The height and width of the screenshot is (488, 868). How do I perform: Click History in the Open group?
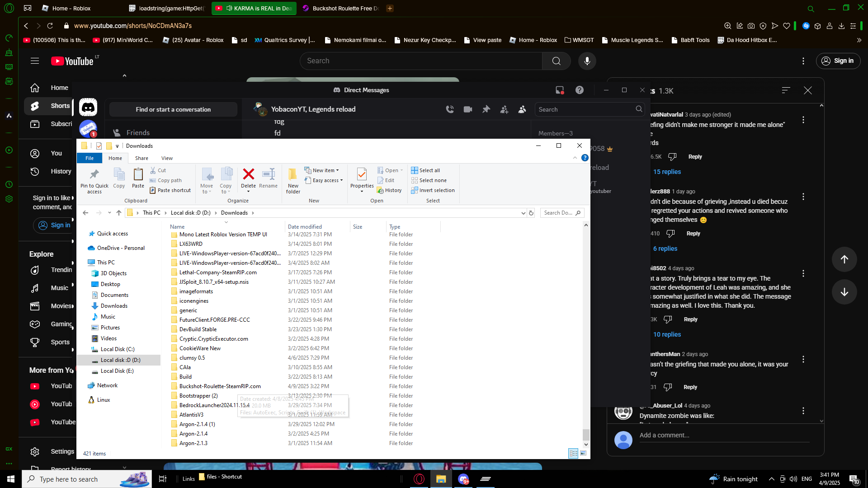(389, 190)
